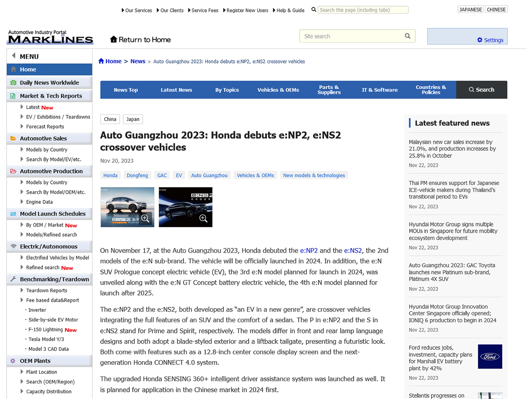Switch the site to CHINESE
The height and width of the screenshot is (399, 532).
point(496,9)
